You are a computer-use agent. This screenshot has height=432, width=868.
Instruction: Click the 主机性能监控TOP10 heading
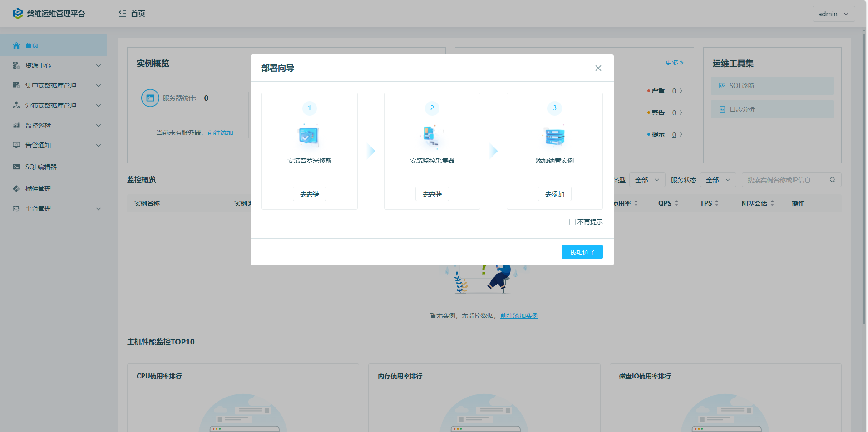[x=161, y=342]
